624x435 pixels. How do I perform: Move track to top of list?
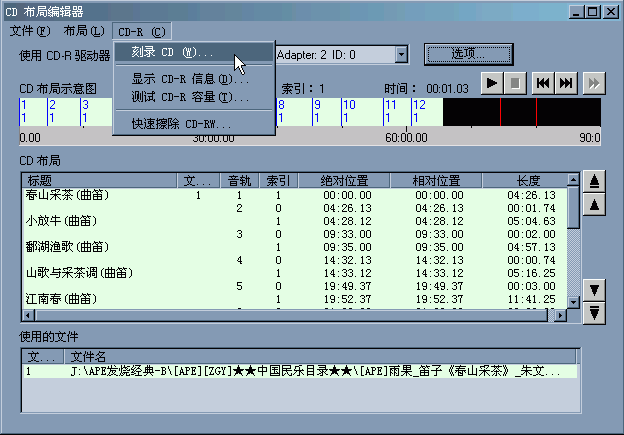[594, 181]
